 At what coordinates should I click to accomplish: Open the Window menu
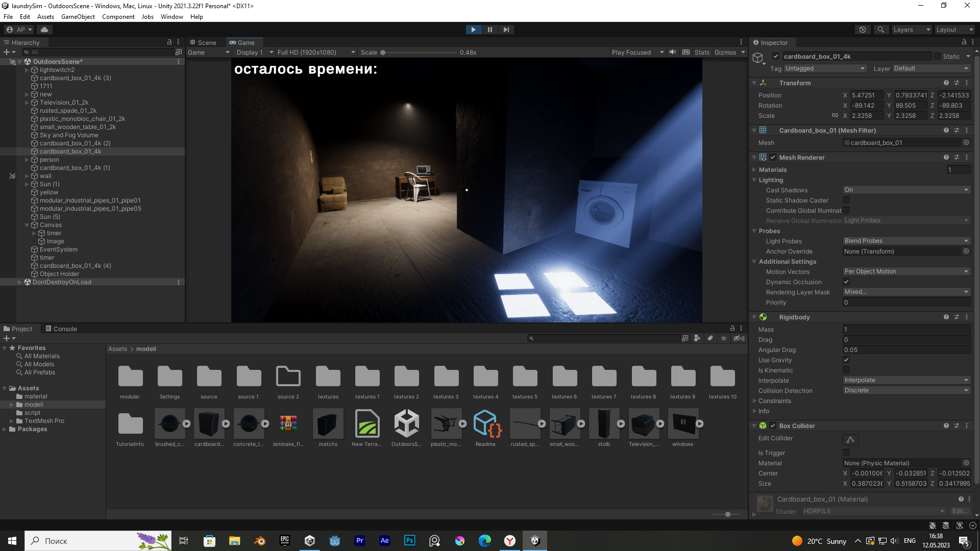point(172,16)
